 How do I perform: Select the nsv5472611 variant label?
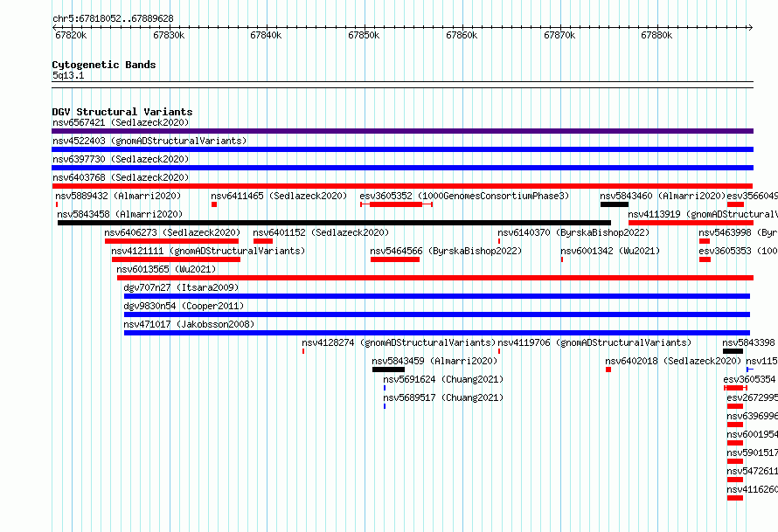752,471
